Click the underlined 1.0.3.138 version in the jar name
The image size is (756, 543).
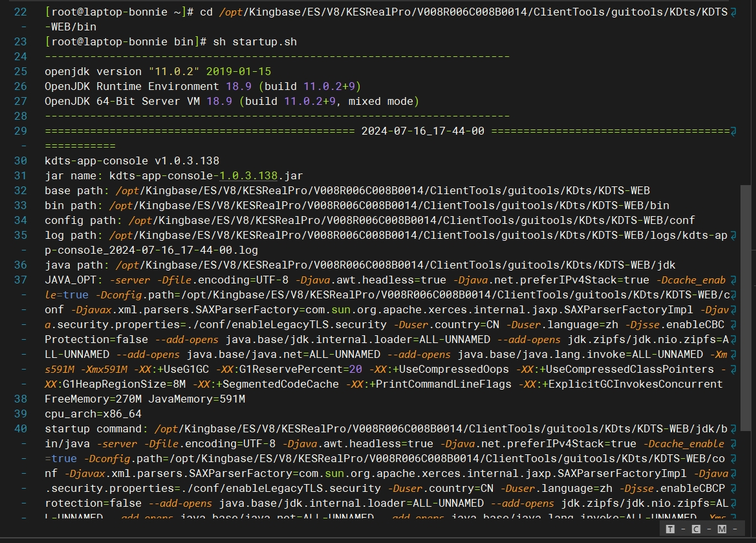(x=248, y=175)
